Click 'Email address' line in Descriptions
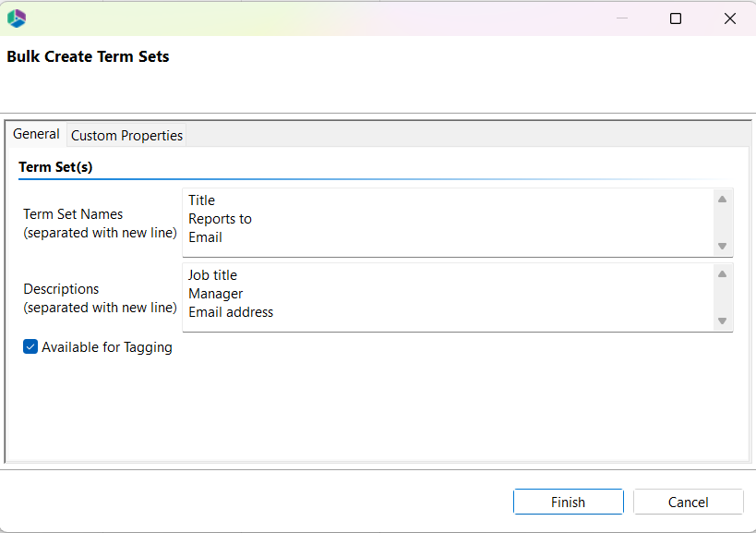 coord(231,311)
